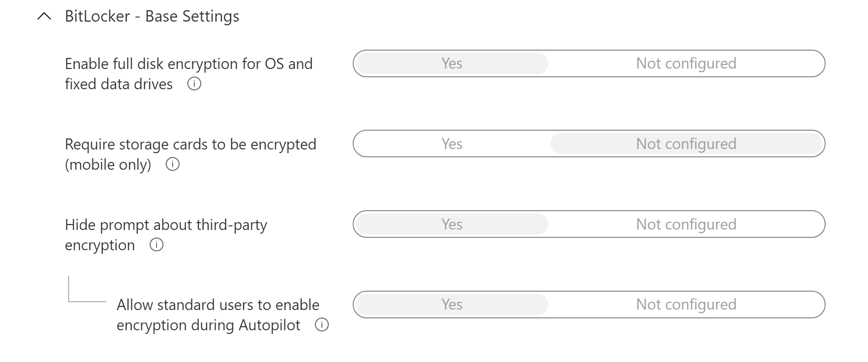
Task: Choose Yes for Autopilot standard user encryption
Action: tap(451, 305)
